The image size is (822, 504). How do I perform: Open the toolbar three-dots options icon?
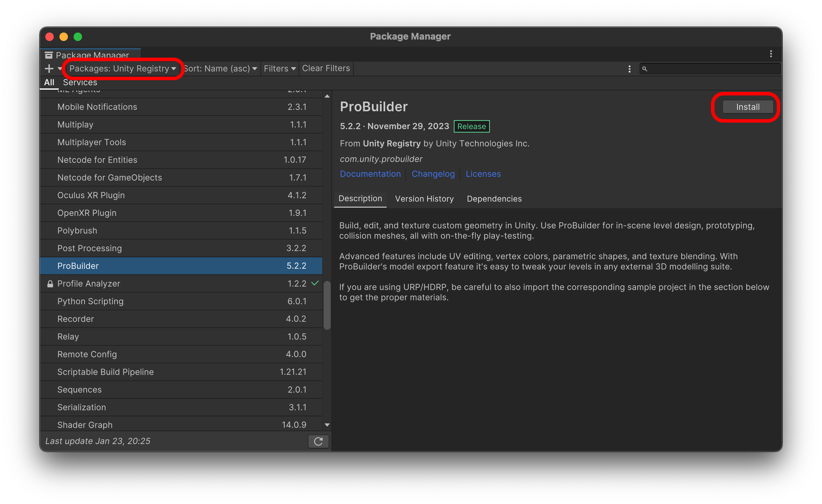point(629,69)
